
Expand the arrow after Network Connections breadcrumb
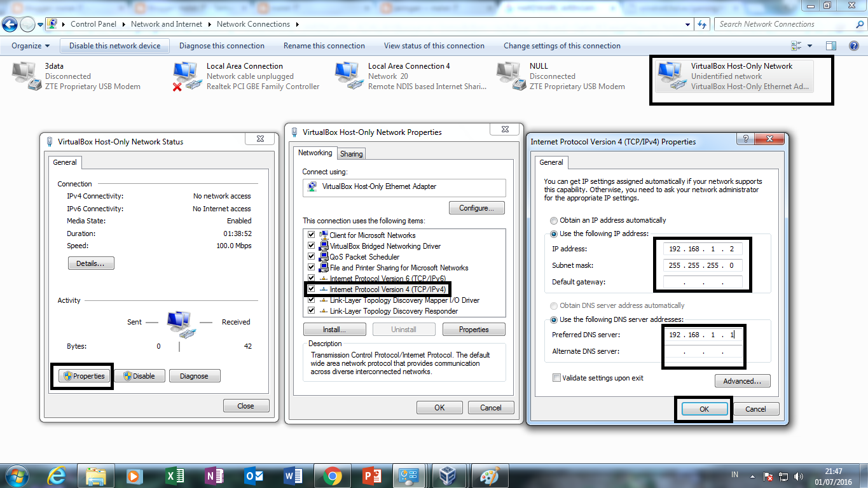tap(297, 24)
